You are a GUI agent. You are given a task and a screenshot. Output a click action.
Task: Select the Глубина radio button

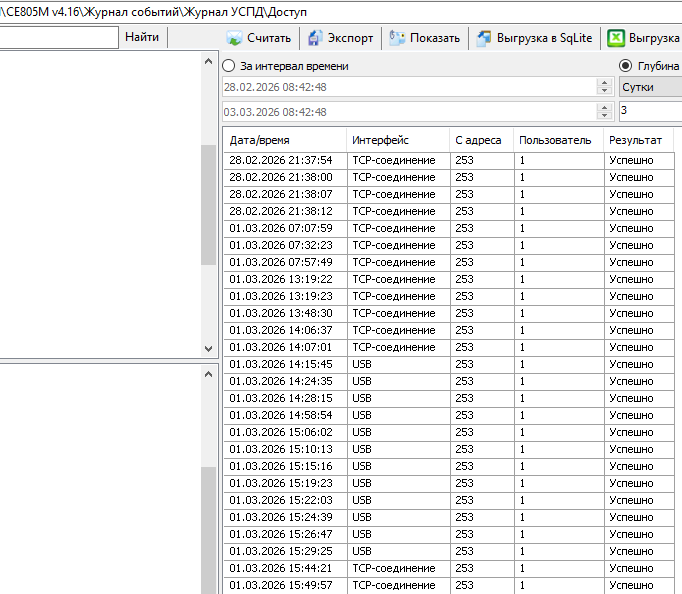(x=627, y=66)
